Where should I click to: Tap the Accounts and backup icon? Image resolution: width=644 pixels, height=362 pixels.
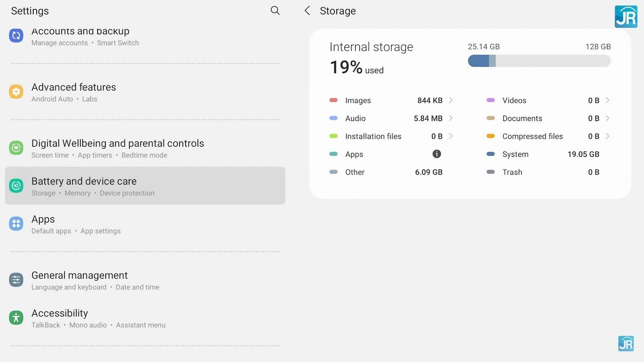click(x=16, y=36)
